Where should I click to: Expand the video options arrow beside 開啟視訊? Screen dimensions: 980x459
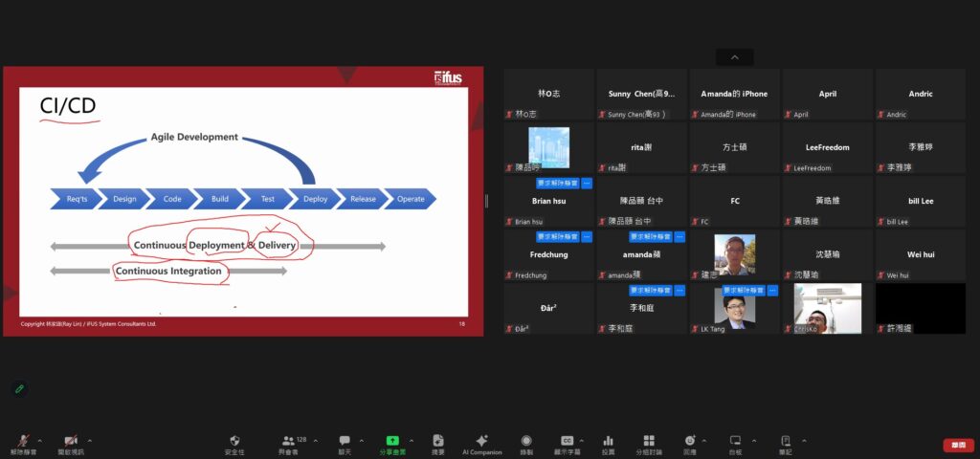[90, 441]
